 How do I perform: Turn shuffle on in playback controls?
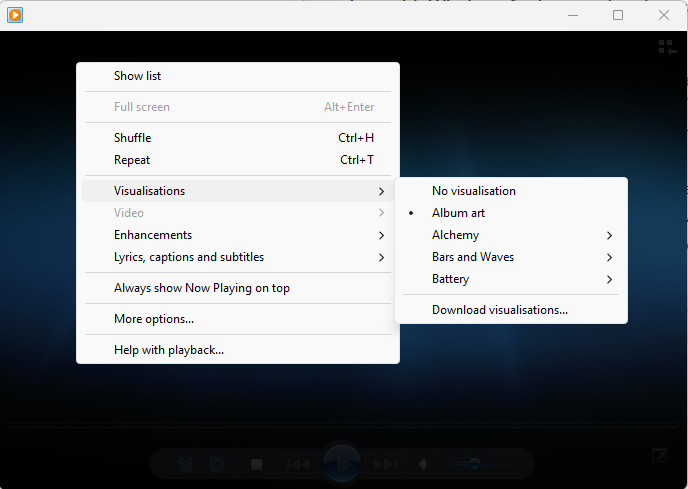(186, 464)
